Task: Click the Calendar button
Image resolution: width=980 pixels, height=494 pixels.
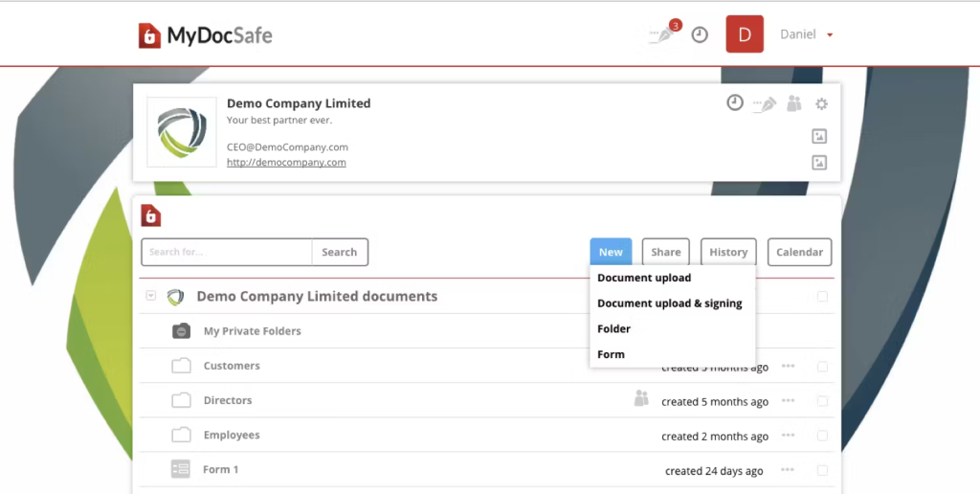Action: tap(799, 252)
